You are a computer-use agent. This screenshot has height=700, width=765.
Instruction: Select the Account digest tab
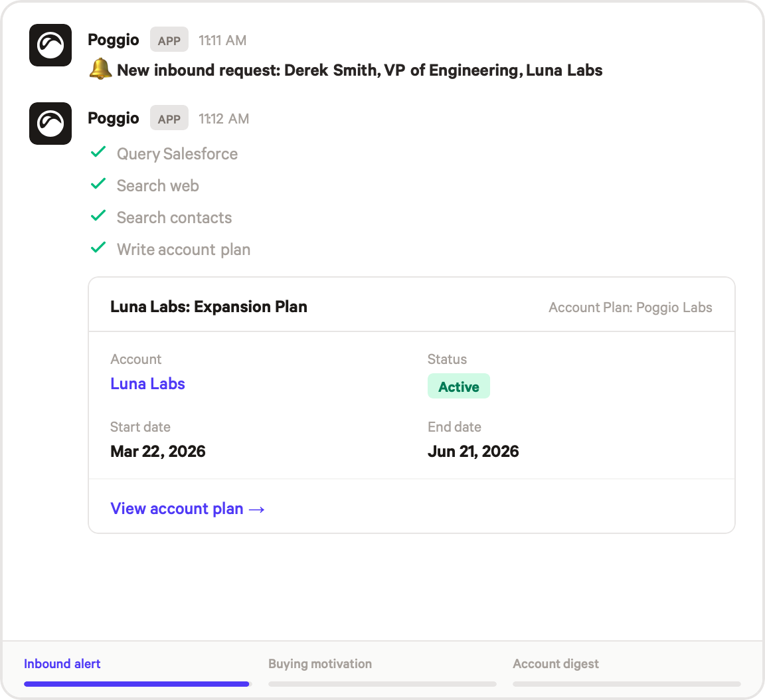(556, 663)
